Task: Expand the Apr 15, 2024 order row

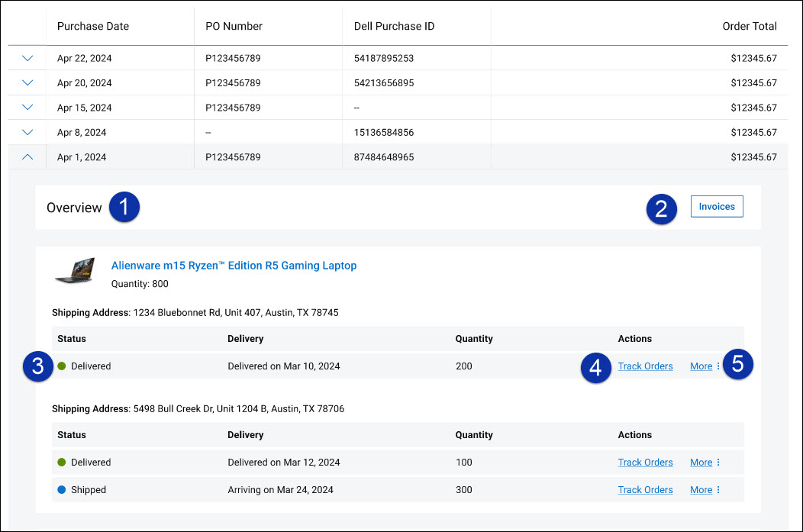Action: pyautogui.click(x=27, y=107)
